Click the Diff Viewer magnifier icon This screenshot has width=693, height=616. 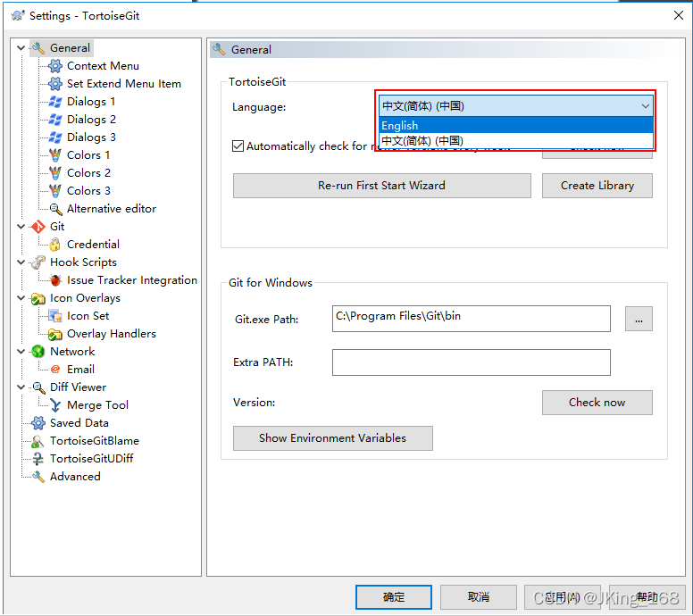[38, 387]
